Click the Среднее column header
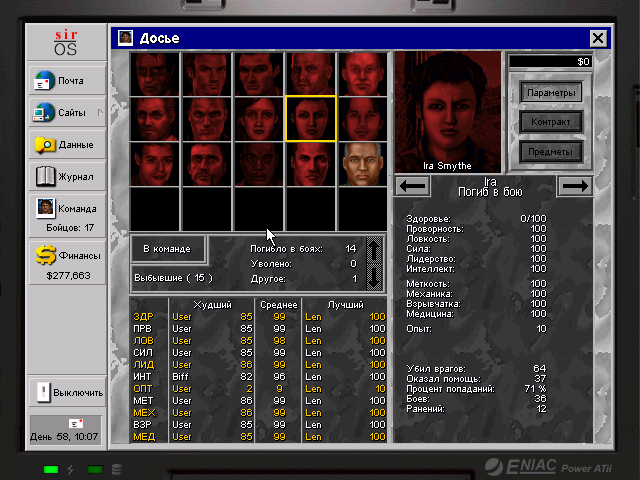Image resolution: width=640 pixels, height=480 pixels. point(279,305)
